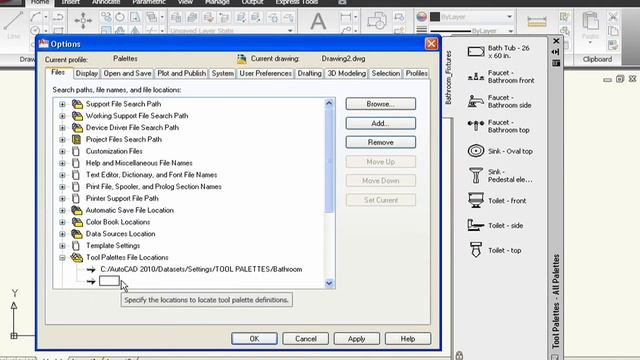Click the Measure ruler icon
This screenshot has width=640, height=360.
click(537, 22)
